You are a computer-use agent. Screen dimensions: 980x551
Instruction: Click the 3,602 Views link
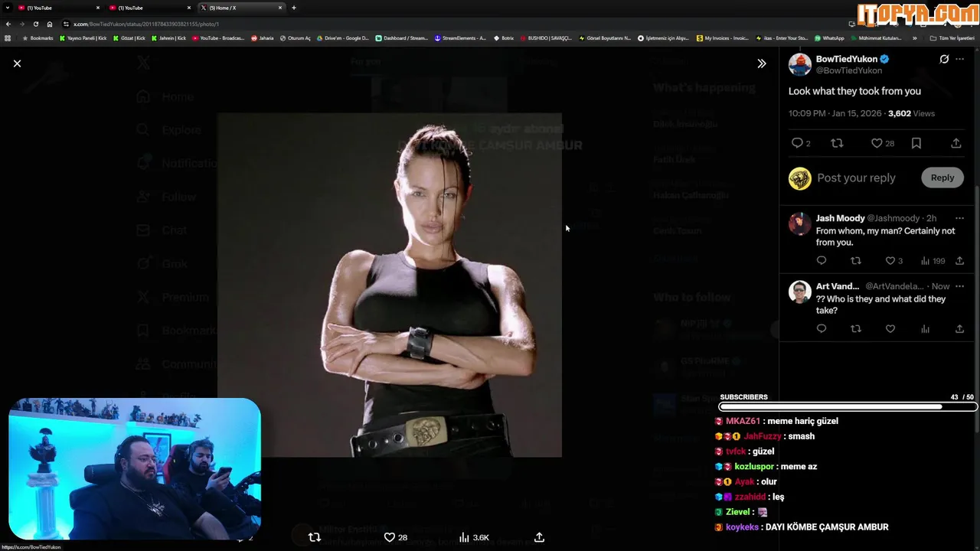pos(911,113)
